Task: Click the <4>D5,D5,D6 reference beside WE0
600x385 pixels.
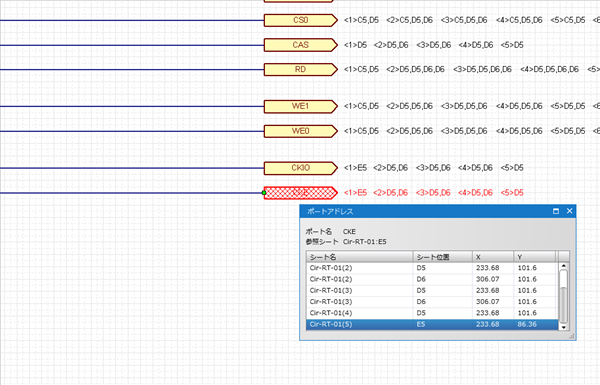Action: (x=519, y=131)
